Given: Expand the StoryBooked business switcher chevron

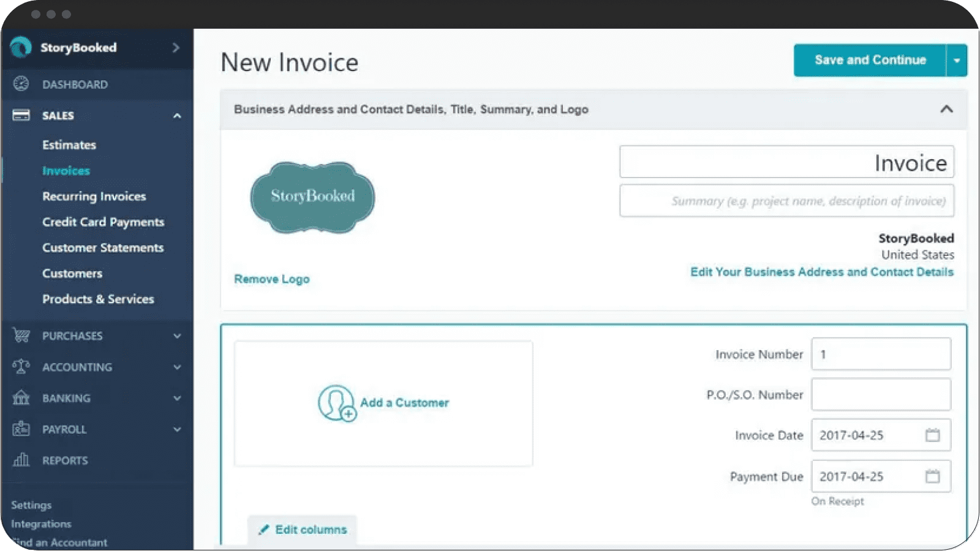Looking at the screenshot, I should 176,47.
